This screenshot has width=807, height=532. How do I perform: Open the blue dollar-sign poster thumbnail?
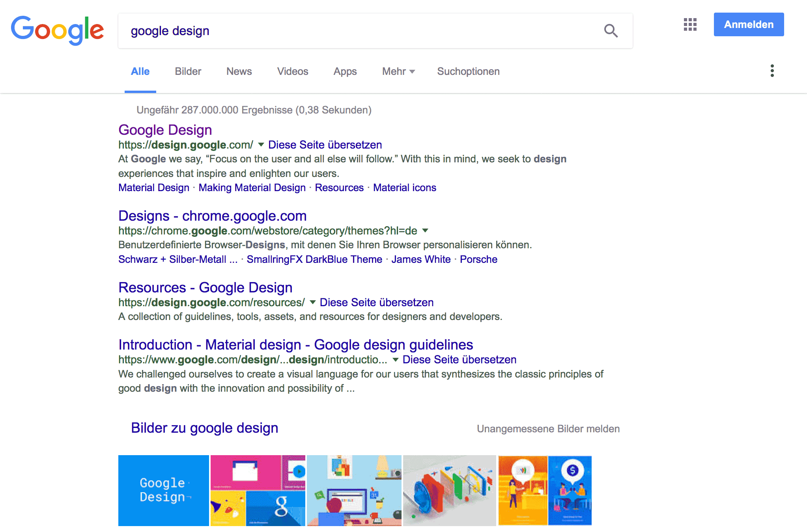coord(570,490)
